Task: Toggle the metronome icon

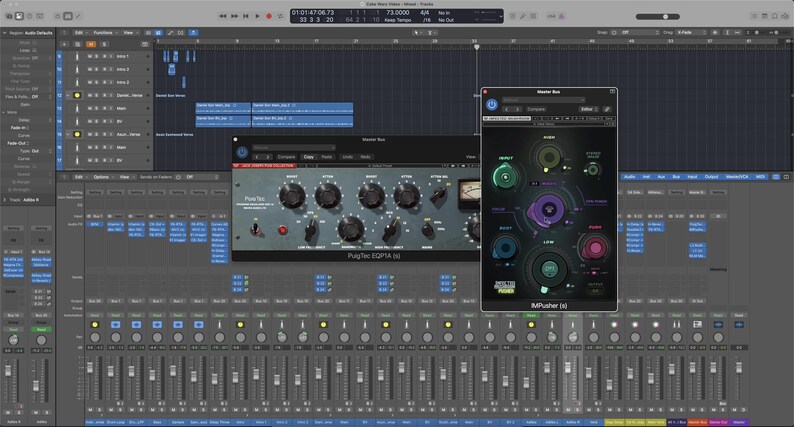Action: [562, 16]
